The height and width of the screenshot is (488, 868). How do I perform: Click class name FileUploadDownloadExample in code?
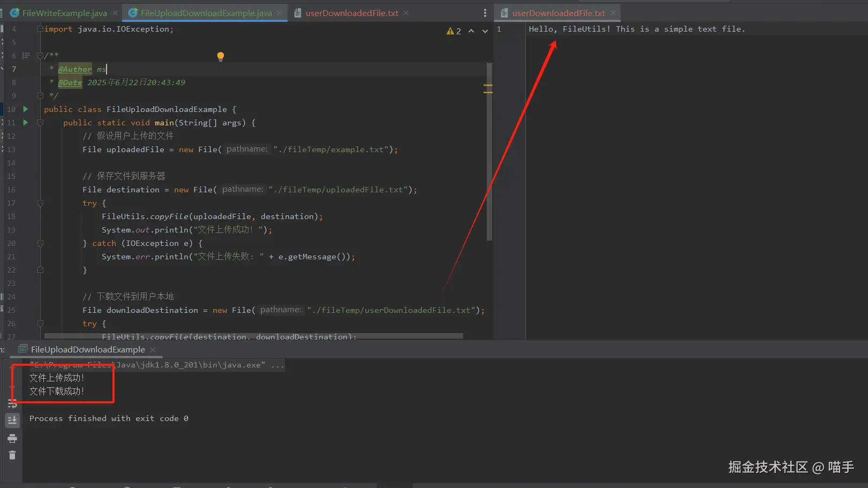tap(167, 109)
